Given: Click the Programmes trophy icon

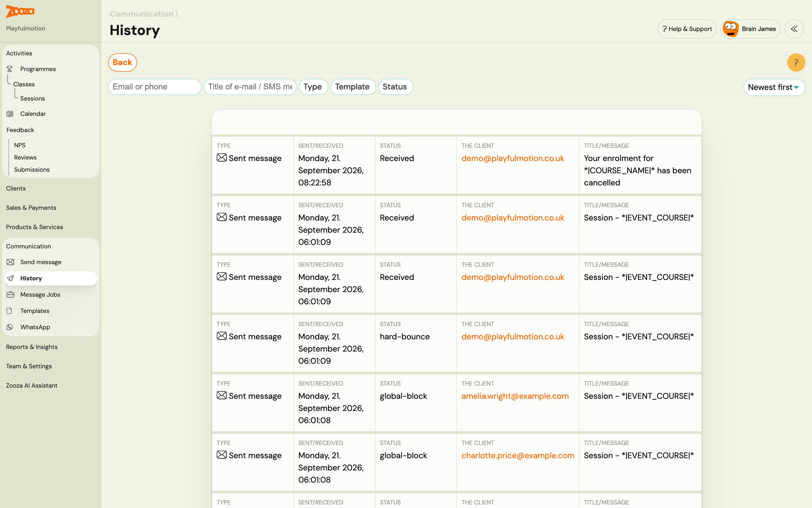Looking at the screenshot, I should pyautogui.click(x=10, y=69).
